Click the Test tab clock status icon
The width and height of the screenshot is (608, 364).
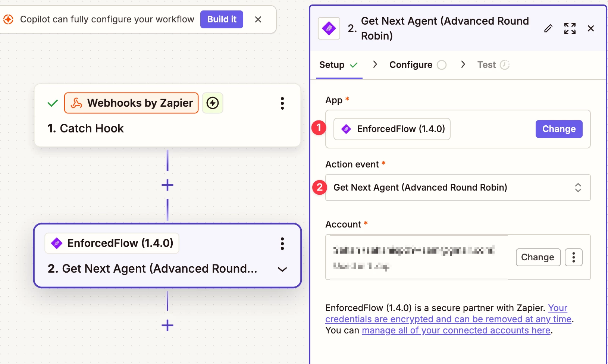point(505,65)
